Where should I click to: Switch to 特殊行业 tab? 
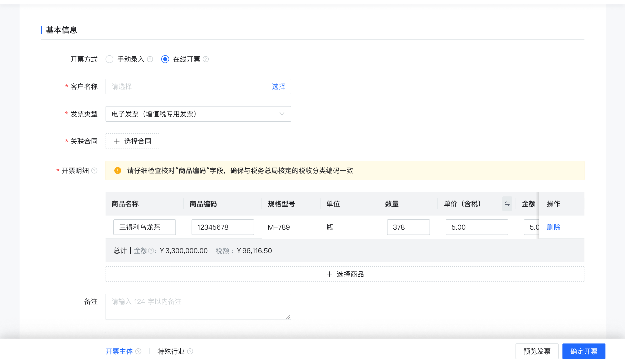click(171, 351)
